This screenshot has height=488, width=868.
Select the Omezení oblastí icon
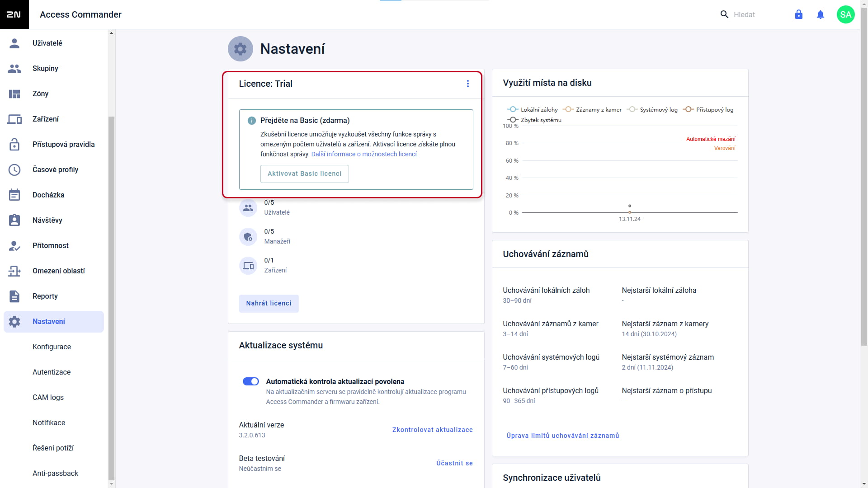(14, 271)
